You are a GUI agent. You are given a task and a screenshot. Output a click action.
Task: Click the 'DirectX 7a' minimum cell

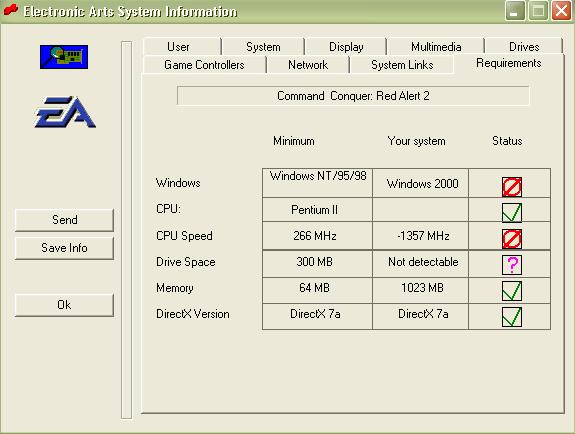(318, 316)
